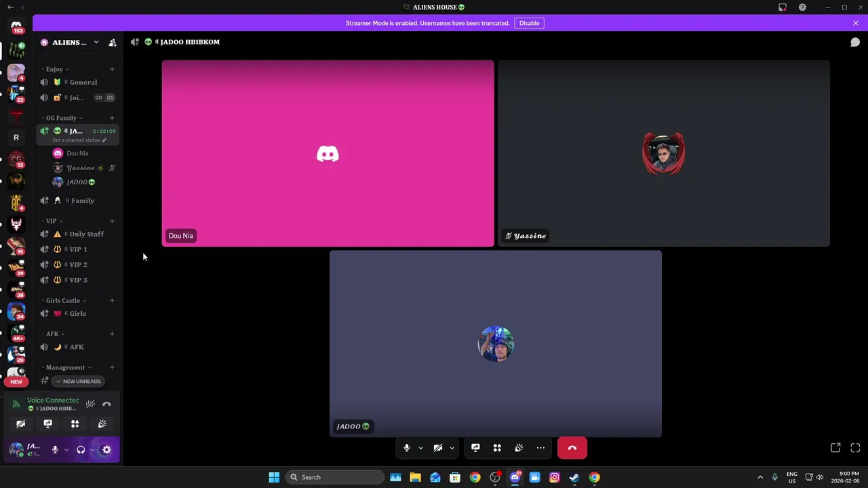
Task: Jump to NEW UNREADS in channel list
Action: click(78, 381)
